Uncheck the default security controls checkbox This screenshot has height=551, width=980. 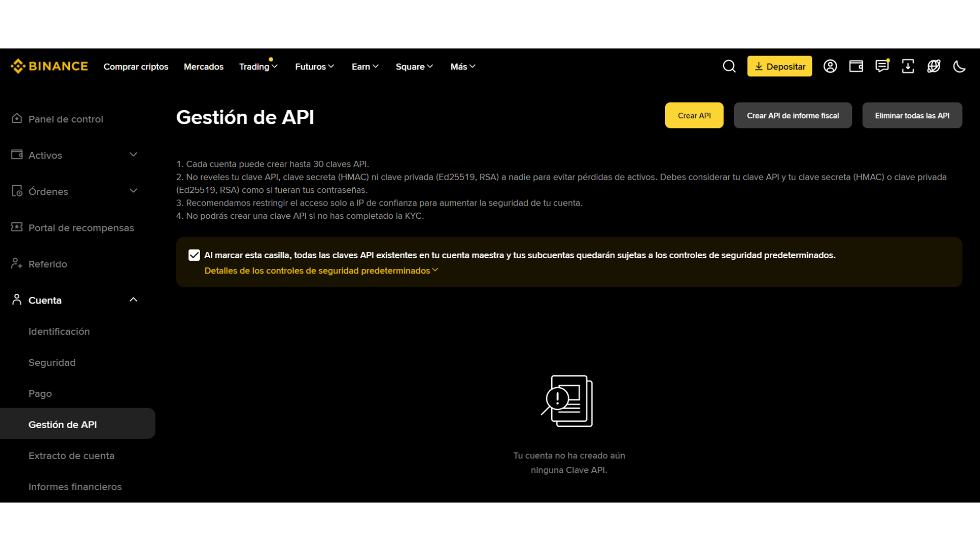pyautogui.click(x=194, y=255)
